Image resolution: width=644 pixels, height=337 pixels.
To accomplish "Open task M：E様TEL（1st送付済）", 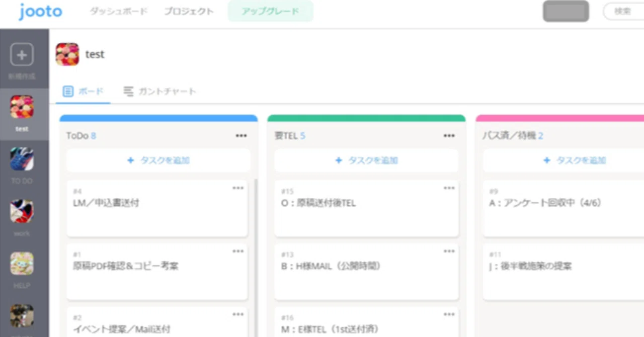I will (366, 322).
